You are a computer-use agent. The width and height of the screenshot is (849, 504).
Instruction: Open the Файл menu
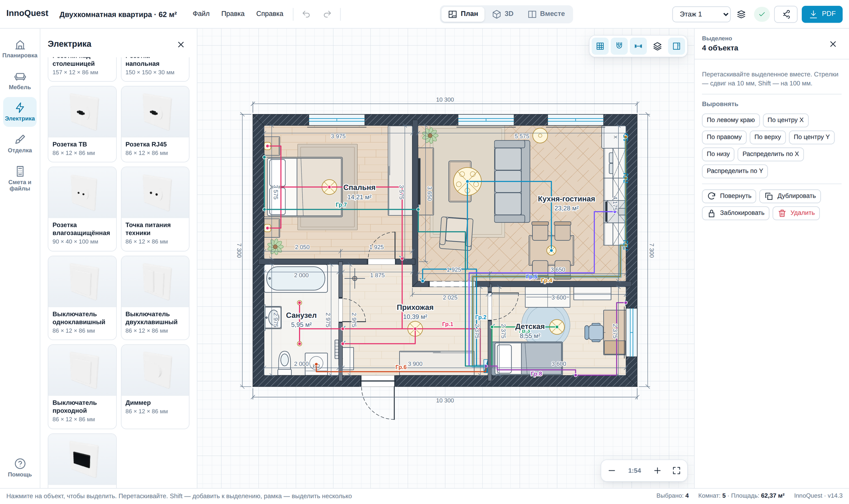pyautogui.click(x=201, y=14)
